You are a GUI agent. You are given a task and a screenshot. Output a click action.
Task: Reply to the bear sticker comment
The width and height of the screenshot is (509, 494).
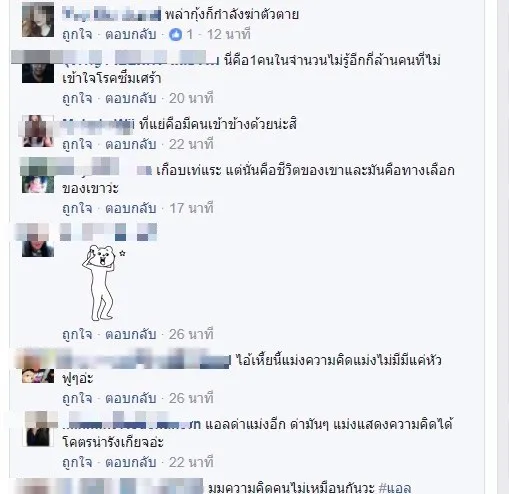pos(131,334)
